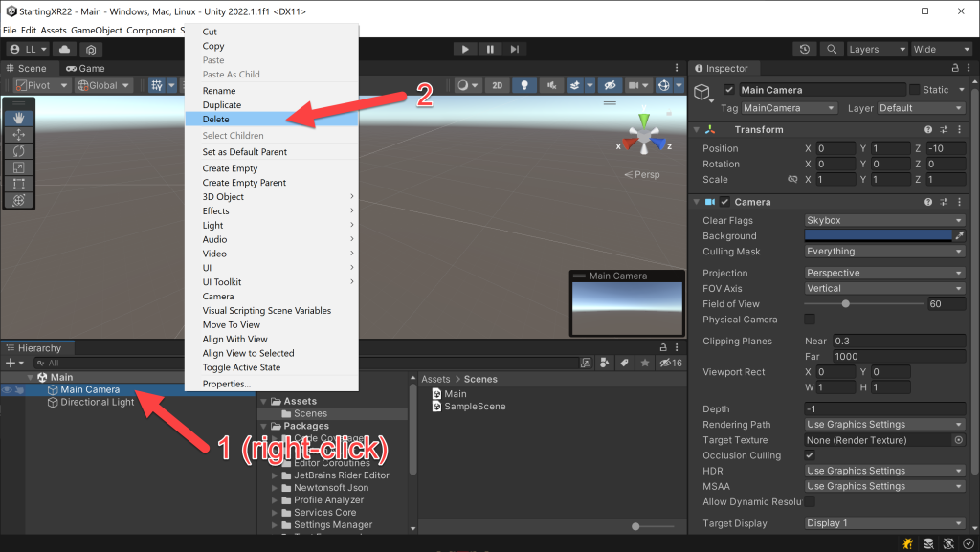Toggle Main Camera active checkbox
This screenshot has height=552, width=980.
[x=728, y=90]
